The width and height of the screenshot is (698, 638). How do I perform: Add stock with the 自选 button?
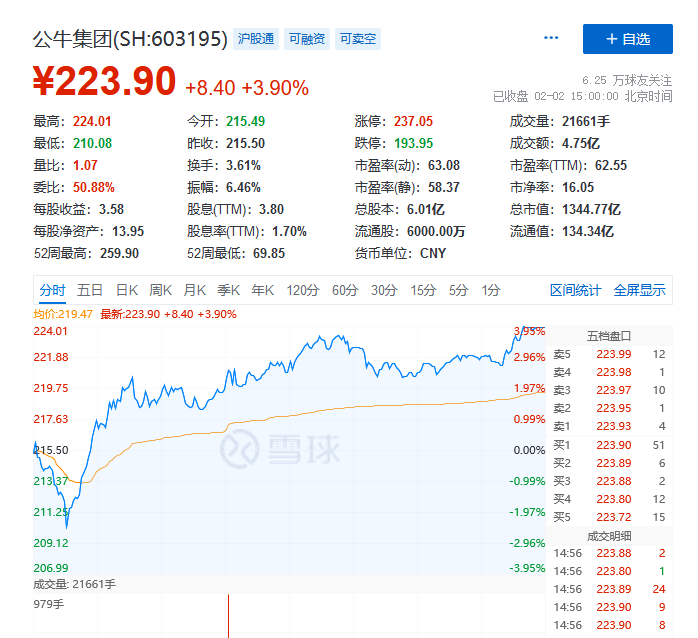click(x=628, y=39)
